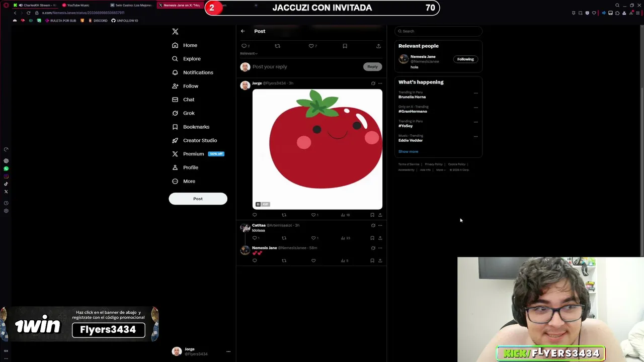Share Nemesis Jane's hearts reply
This screenshot has width=644, height=362.
pos(380,260)
